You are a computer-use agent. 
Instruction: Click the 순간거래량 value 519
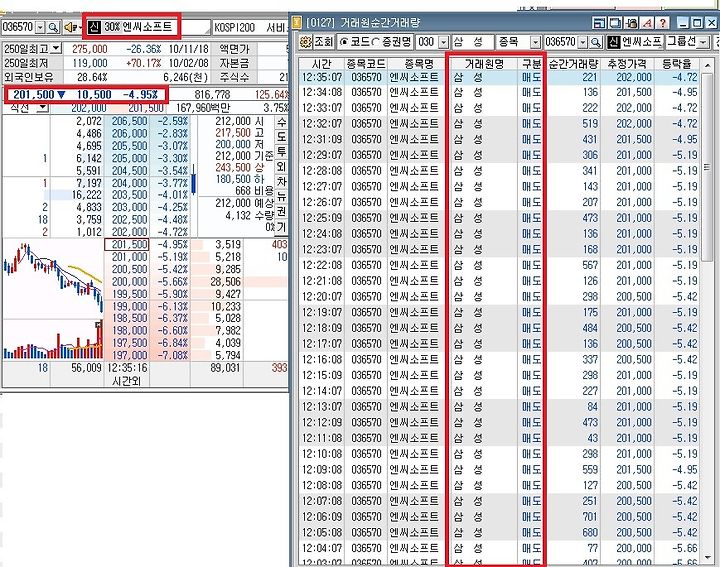click(589, 124)
